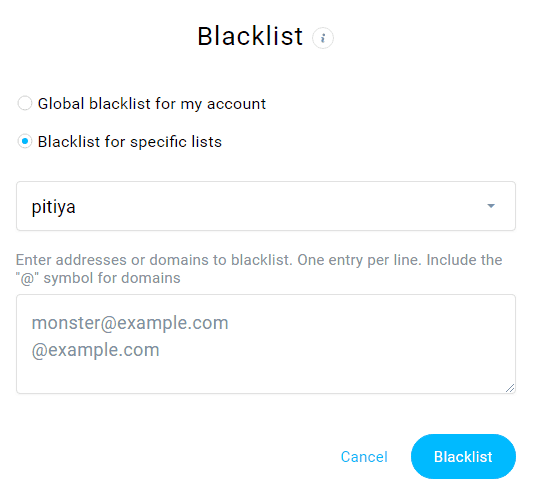This screenshot has height=492, width=537.
Task: Choose Blacklist for specific lists radio button
Action: 25,141
